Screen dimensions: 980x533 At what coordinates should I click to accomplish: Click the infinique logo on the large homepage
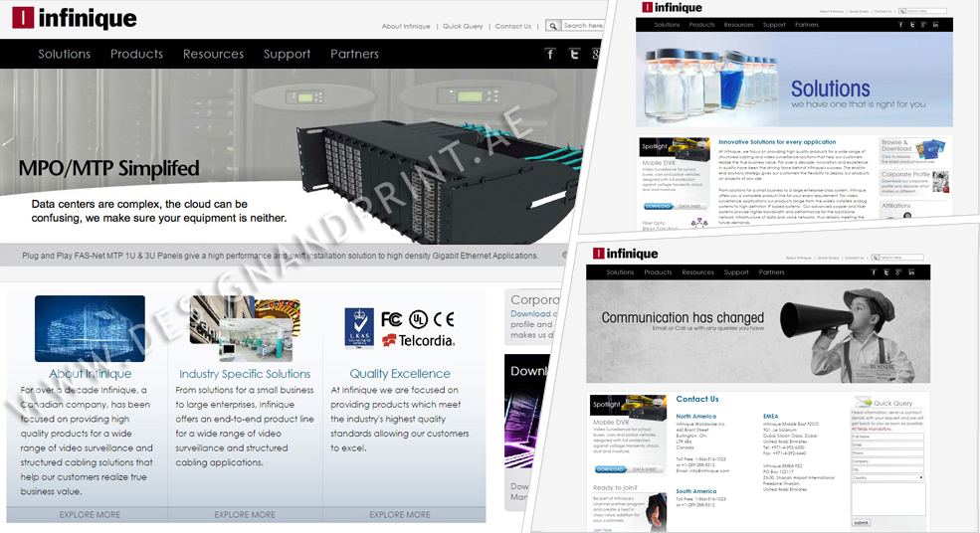click(x=75, y=18)
